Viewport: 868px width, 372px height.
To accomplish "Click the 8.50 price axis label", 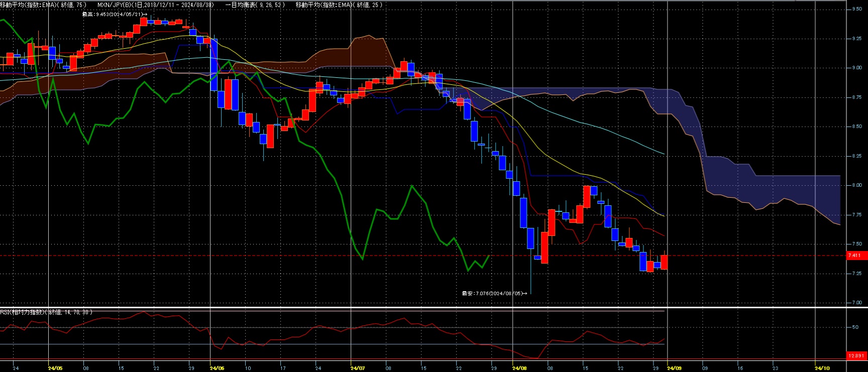I will pos(856,127).
